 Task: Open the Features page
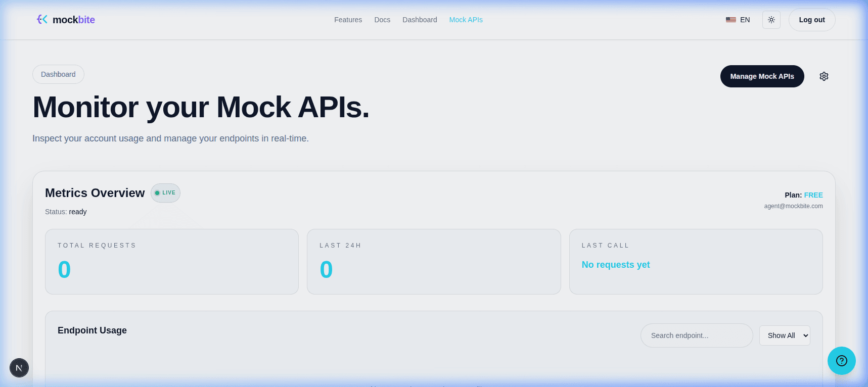(348, 20)
